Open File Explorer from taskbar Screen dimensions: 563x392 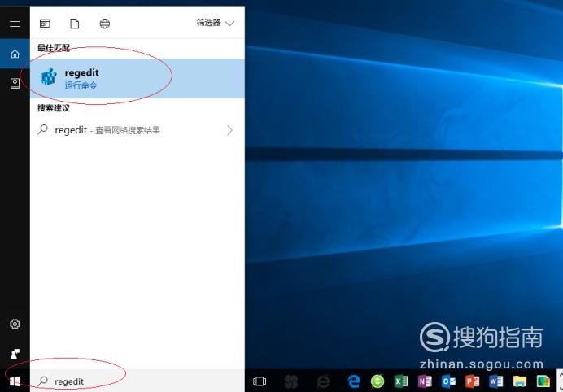click(520, 381)
